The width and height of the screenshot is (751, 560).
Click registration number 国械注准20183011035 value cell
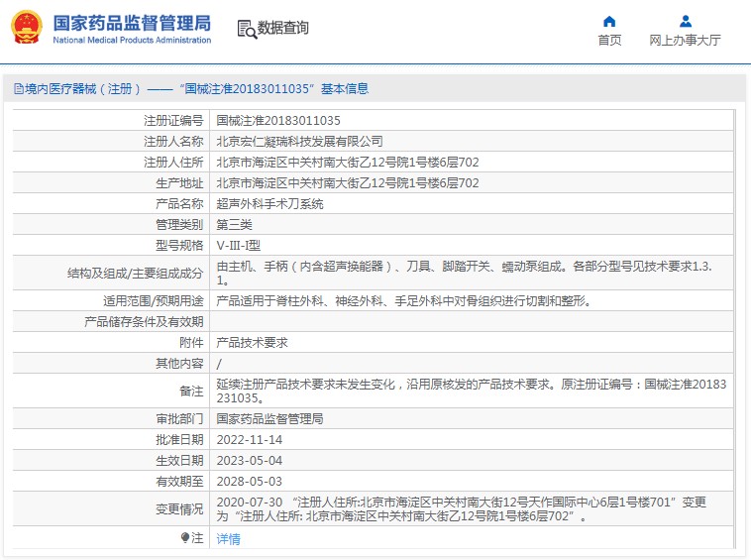284,120
